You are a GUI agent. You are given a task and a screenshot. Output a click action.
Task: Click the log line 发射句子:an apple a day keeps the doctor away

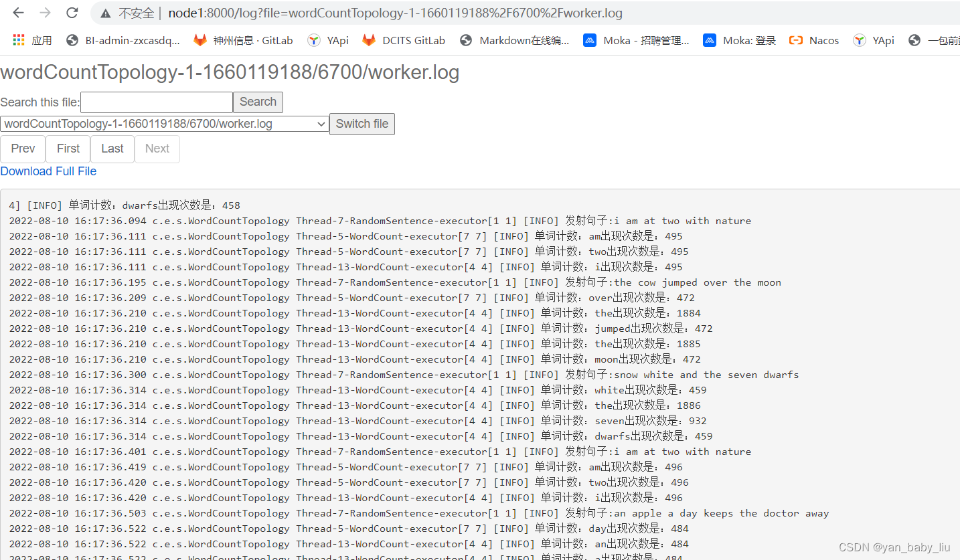pos(419,513)
